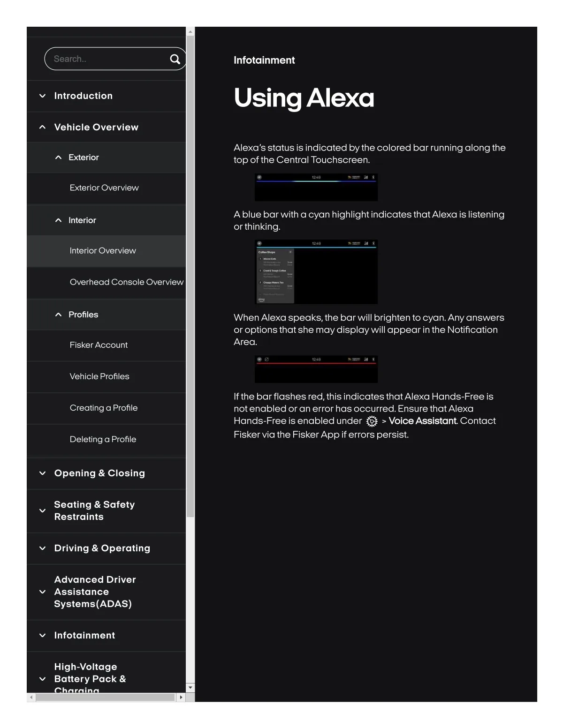563x728 pixels.
Task: Click the sidebar vertical scrollbar thumb
Action: (x=190, y=277)
